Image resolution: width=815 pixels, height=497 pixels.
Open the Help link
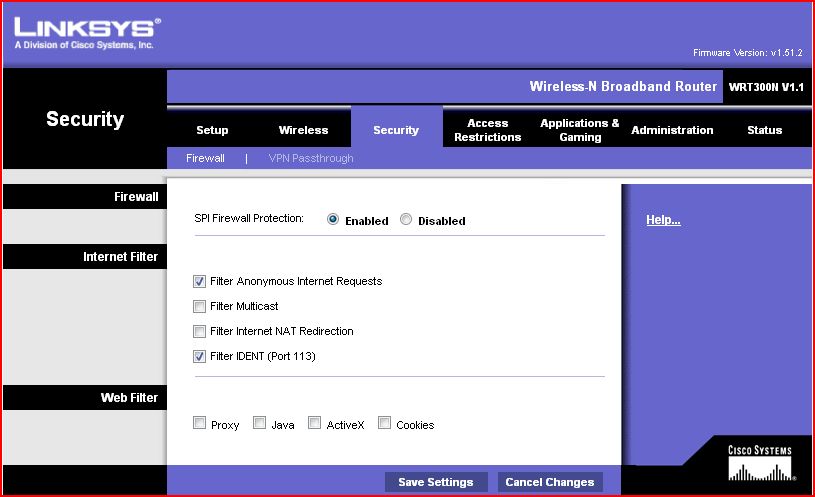point(663,220)
